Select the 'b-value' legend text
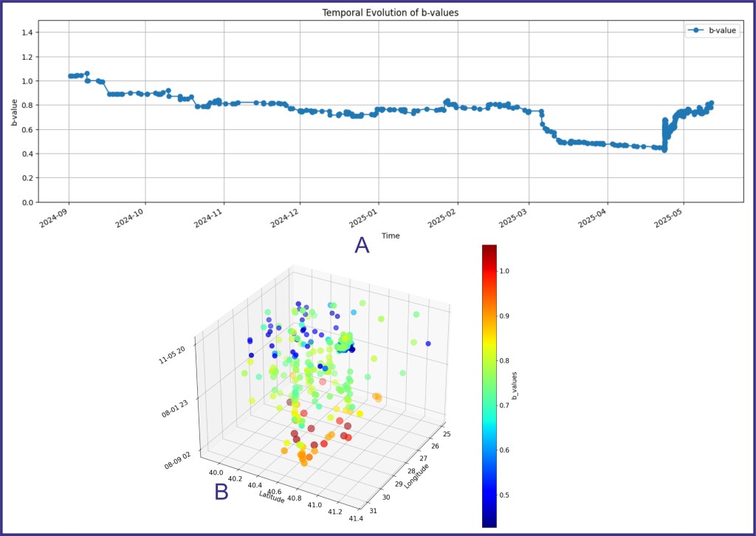756x536 pixels. 724,31
